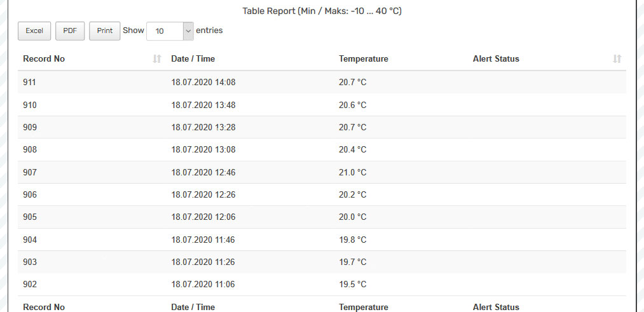The height and width of the screenshot is (312, 644).
Task: Click the Table Report title text
Action: (322, 11)
